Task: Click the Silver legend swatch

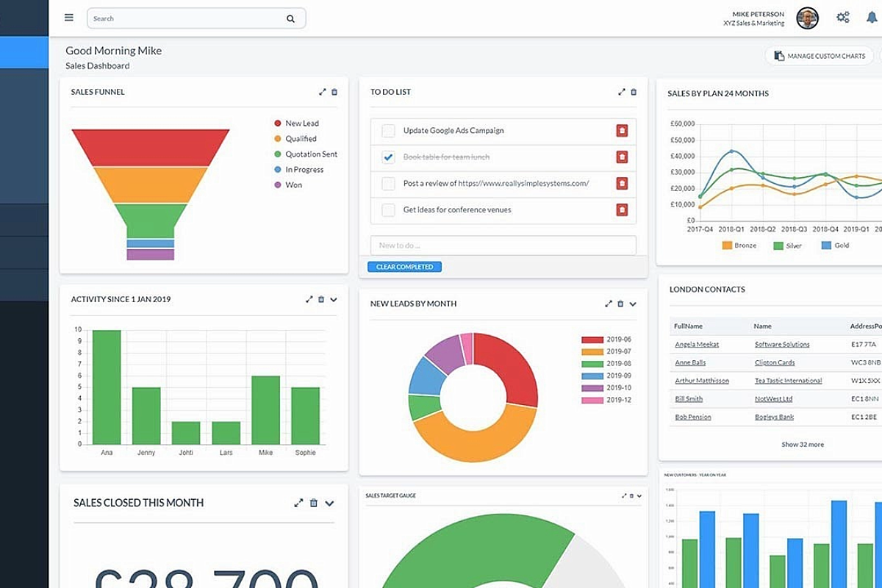Action: pyautogui.click(x=778, y=245)
